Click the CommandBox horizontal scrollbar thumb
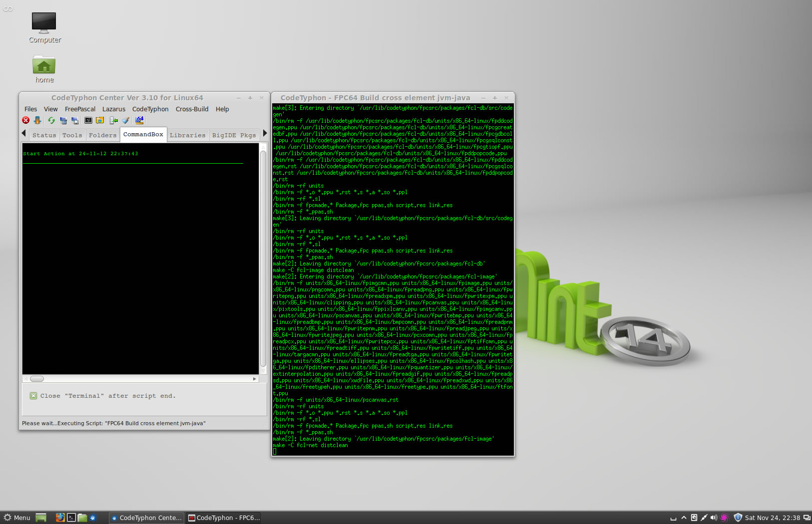The width and height of the screenshot is (812, 524). tap(37, 379)
